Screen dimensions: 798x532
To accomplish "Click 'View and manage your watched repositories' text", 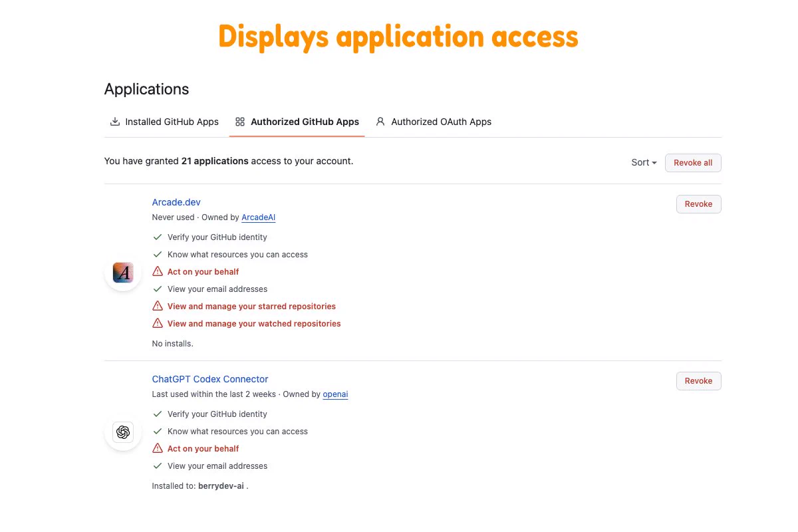I will click(x=254, y=324).
